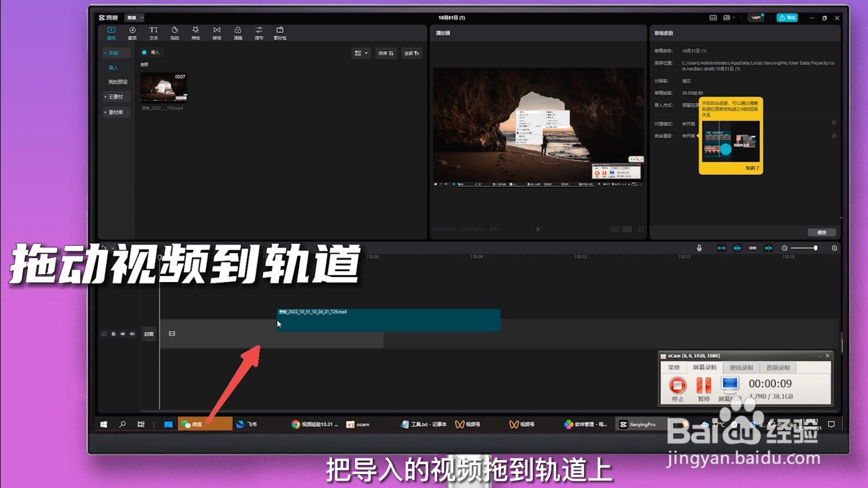Open the 音频 (Audio) panel
This screenshot has width=868, height=488.
pos(132,33)
